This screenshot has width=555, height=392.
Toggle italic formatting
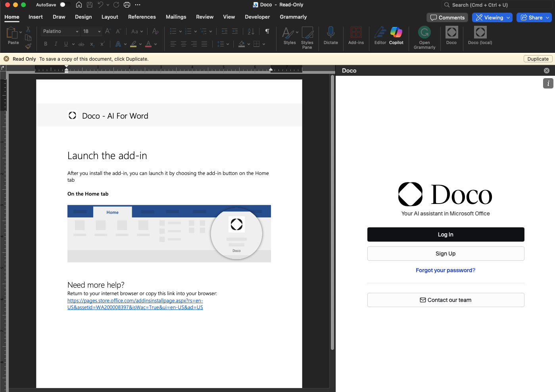56,44
